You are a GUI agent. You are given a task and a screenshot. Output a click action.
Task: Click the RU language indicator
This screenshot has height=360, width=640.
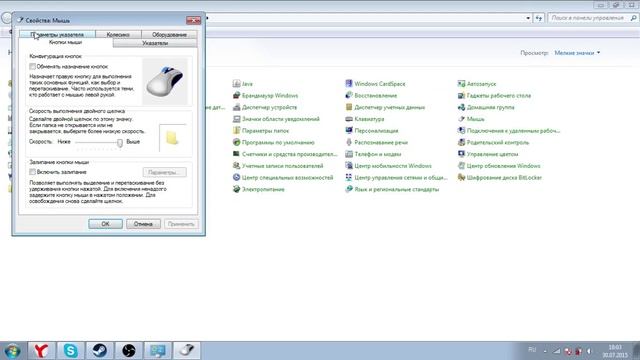pos(532,349)
